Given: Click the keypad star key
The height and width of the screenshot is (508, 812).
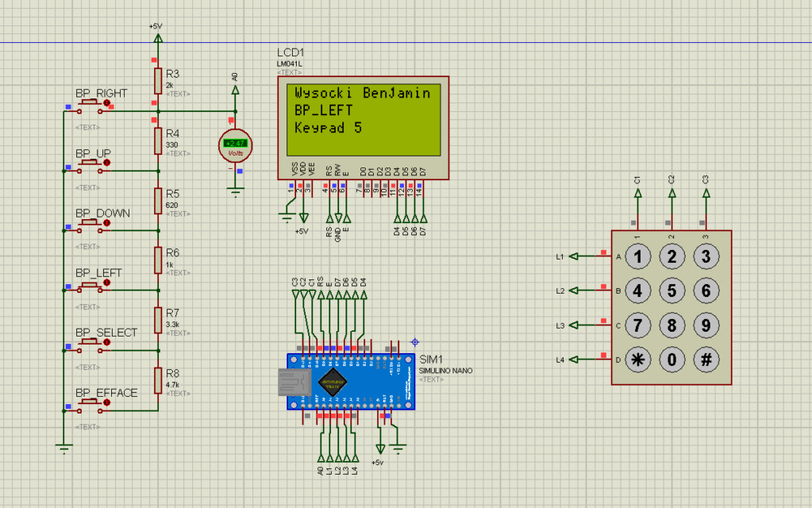Looking at the screenshot, I should [637, 360].
